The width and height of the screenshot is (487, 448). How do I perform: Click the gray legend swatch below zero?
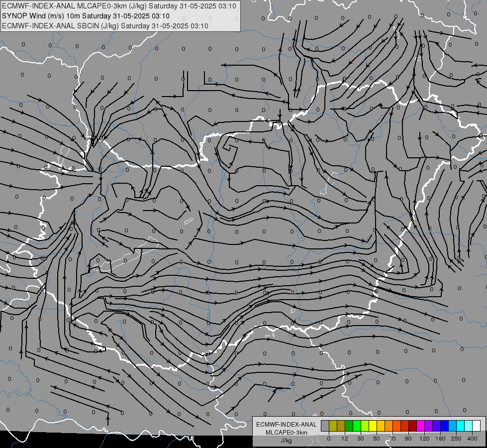[325, 426]
